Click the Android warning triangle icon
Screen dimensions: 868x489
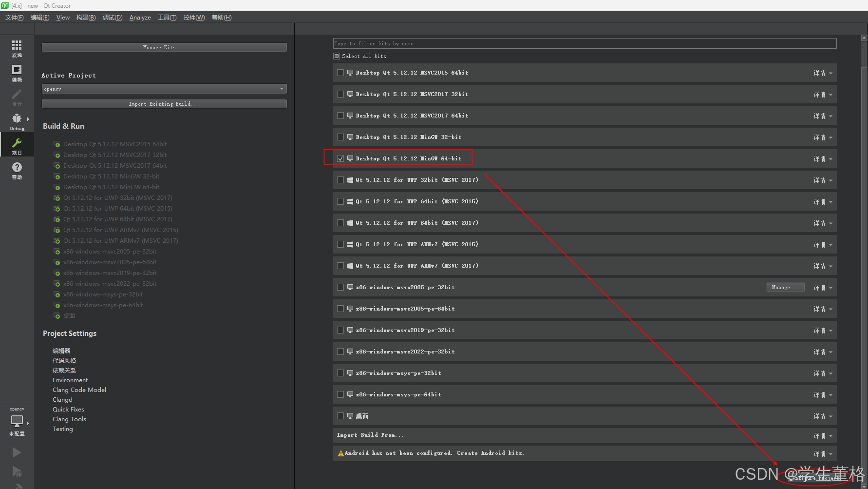(340, 453)
